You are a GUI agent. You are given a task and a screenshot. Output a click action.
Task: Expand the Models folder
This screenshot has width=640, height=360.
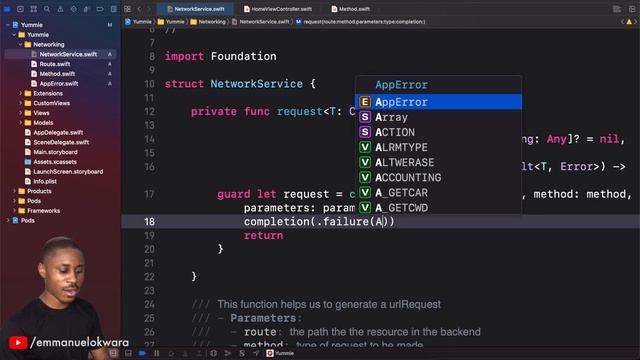20,123
